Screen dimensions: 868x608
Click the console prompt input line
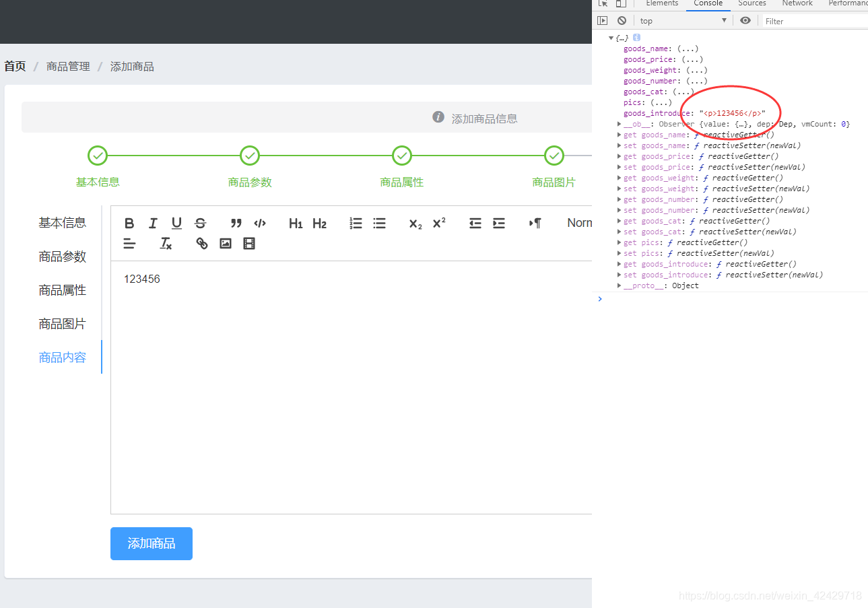(x=734, y=299)
